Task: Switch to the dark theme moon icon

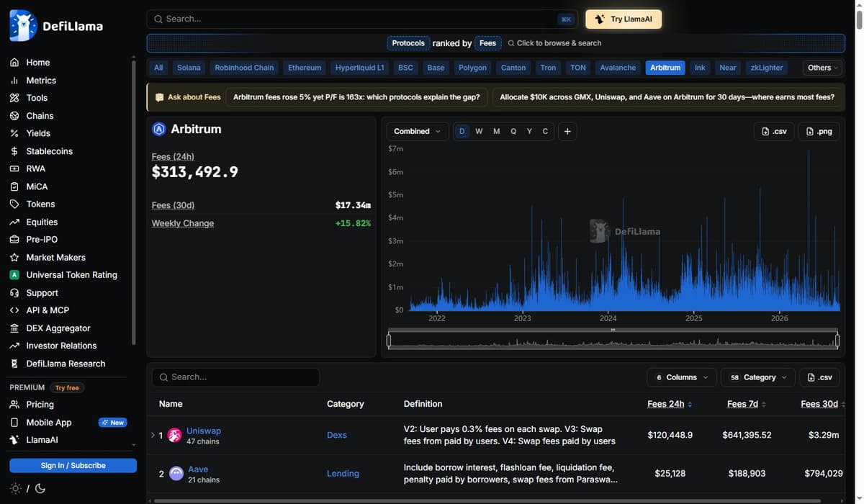Action: tap(40, 488)
